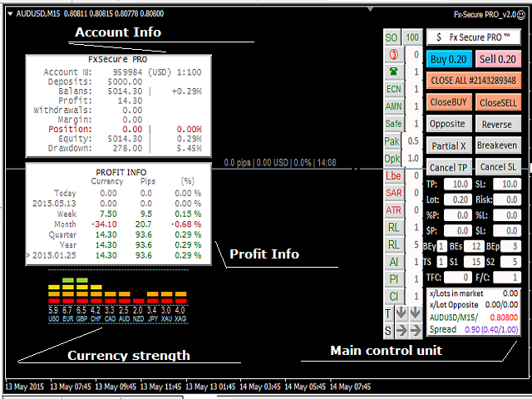Click the Cancel SL button

(x=498, y=167)
